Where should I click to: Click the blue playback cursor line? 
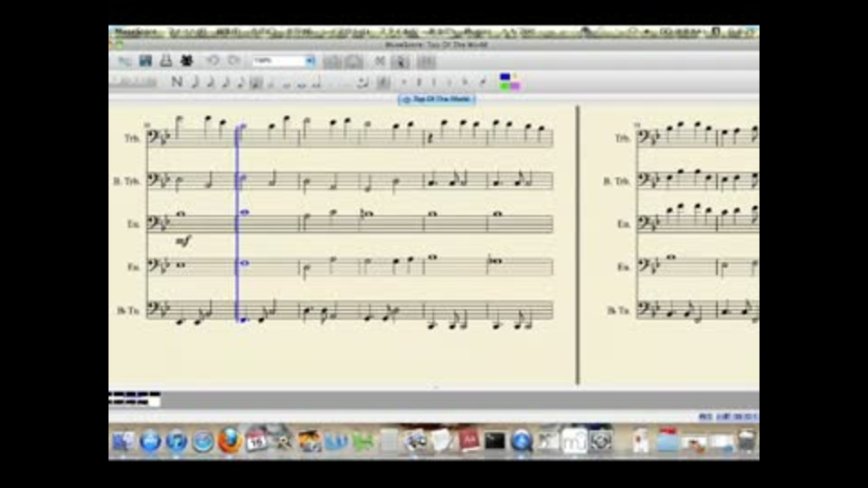tap(238, 223)
